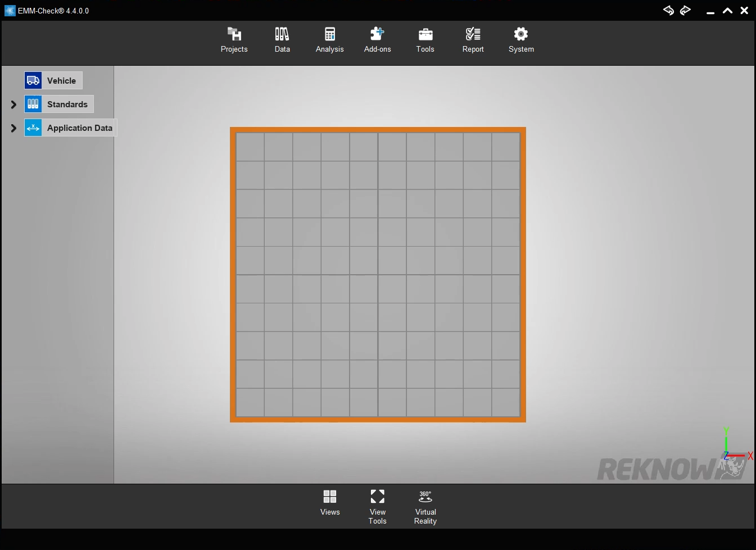Screen dimensions: 756x550
Task: Click the Data label in top menu
Action: click(x=282, y=49)
